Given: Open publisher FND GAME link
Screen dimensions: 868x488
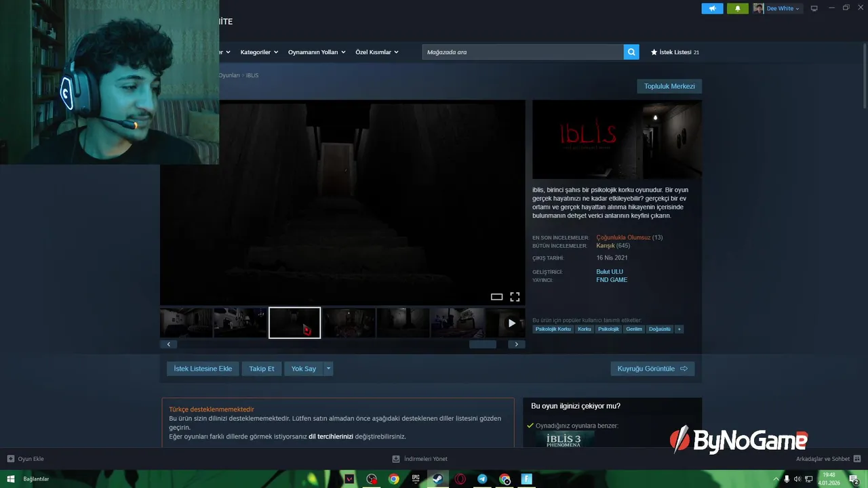Looking at the screenshot, I should pos(612,280).
